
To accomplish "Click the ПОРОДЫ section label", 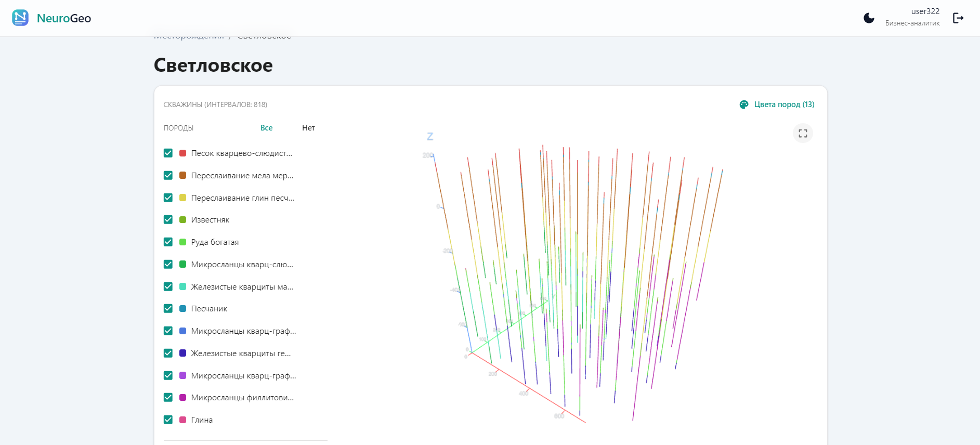I will point(178,128).
